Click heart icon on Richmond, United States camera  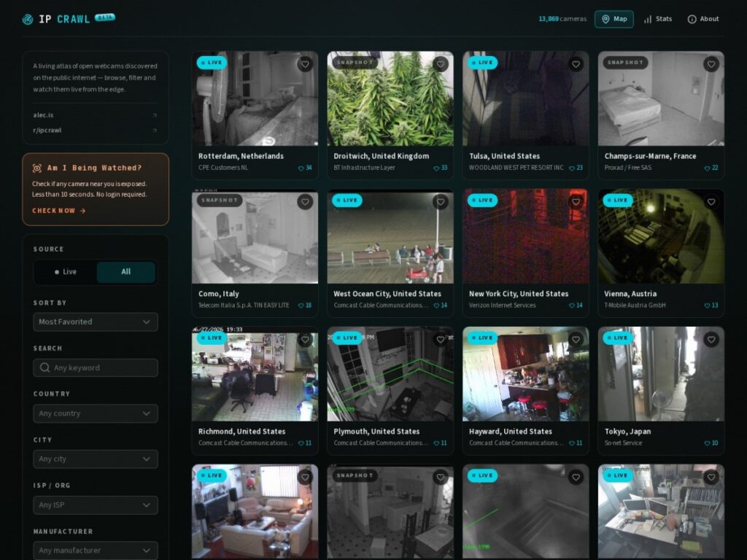[305, 340]
